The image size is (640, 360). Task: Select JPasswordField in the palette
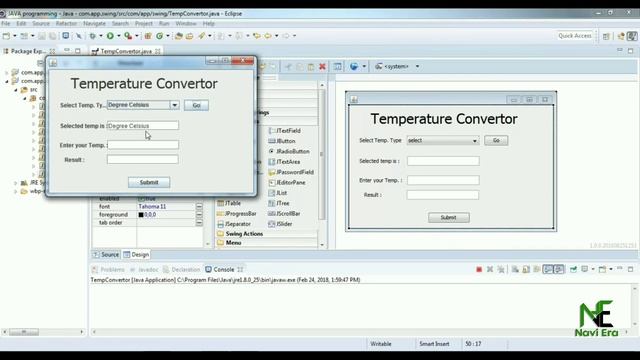coord(291,172)
